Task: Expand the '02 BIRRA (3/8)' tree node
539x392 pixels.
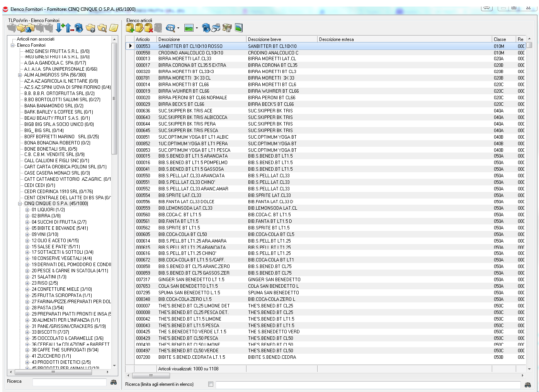Action: click(27, 216)
